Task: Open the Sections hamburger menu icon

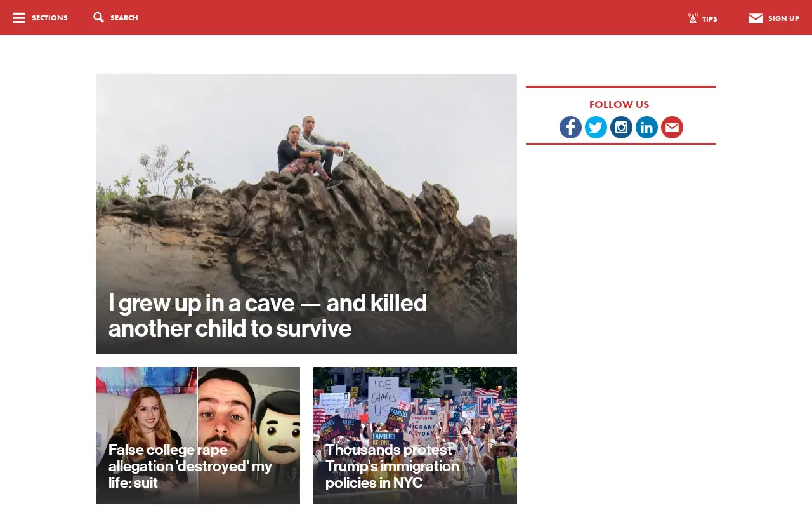Action: coord(19,18)
